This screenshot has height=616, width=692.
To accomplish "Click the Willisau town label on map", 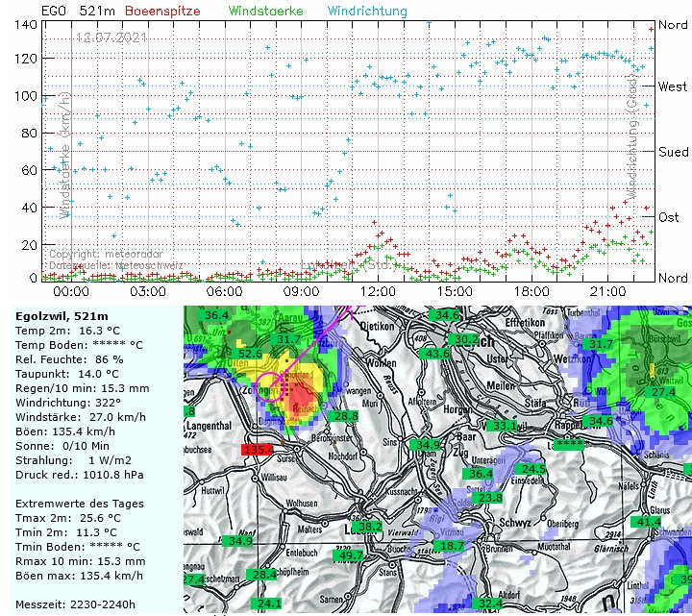I will pos(274,478).
